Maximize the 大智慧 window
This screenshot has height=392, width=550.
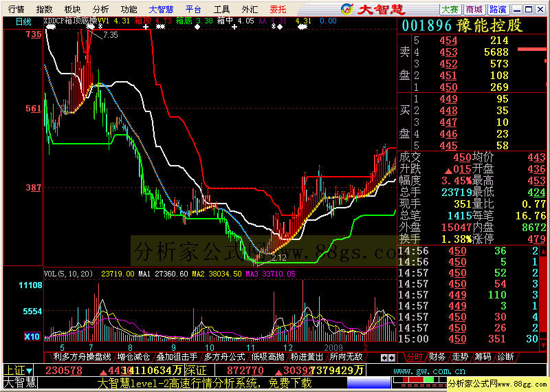[x=529, y=10]
